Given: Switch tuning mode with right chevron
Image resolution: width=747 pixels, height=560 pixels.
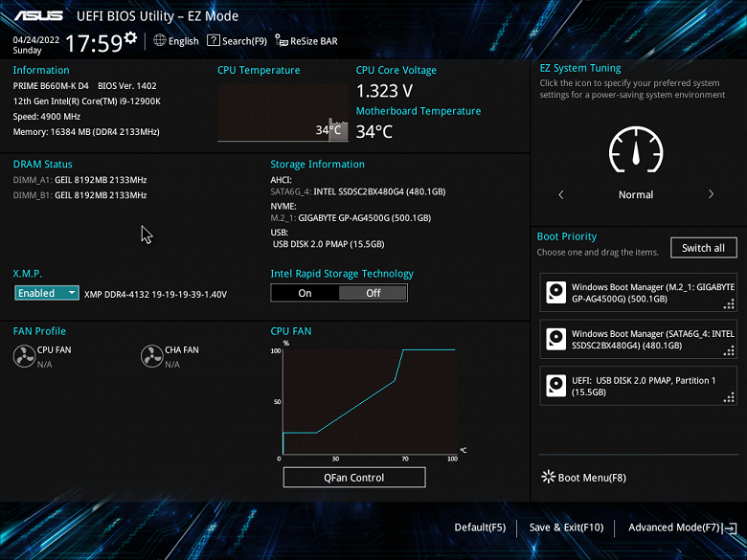Looking at the screenshot, I should click(711, 194).
